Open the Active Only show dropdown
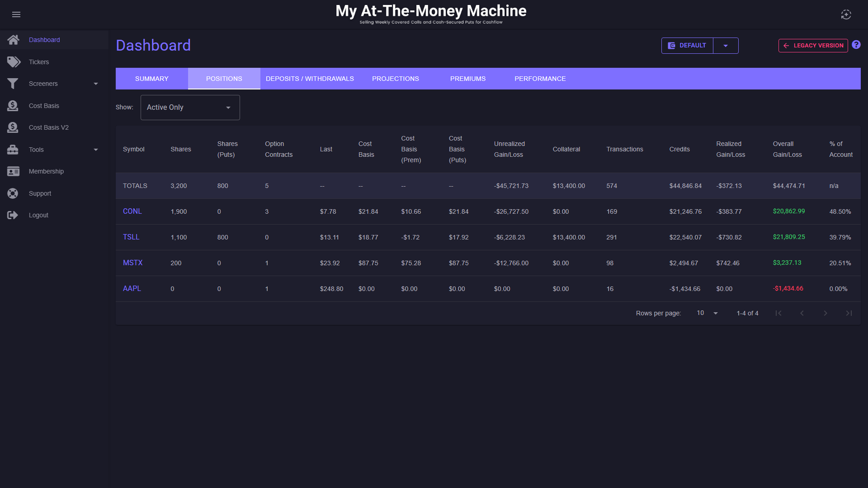Screen dimensions: 868x488 click(x=190, y=108)
